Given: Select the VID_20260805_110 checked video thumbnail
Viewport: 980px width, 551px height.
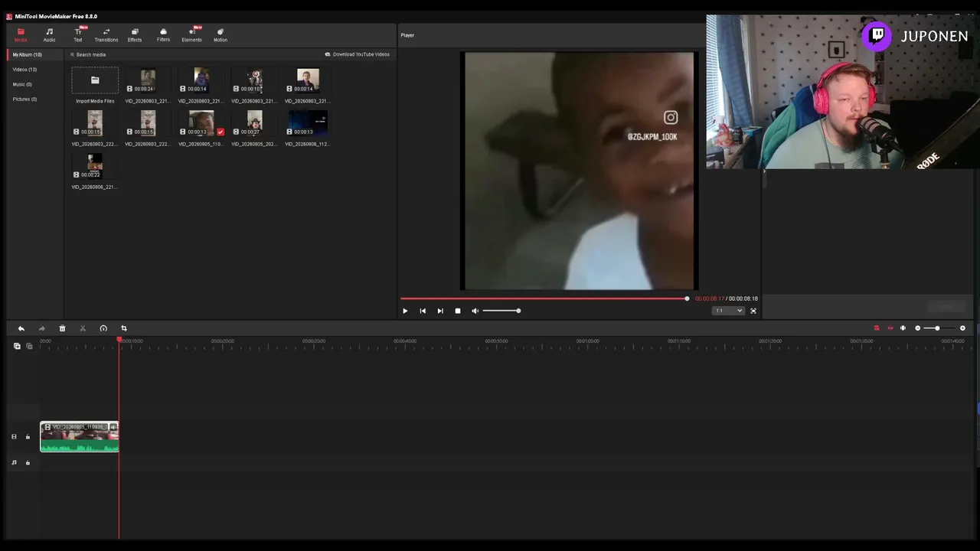Looking at the screenshot, I should [201, 123].
